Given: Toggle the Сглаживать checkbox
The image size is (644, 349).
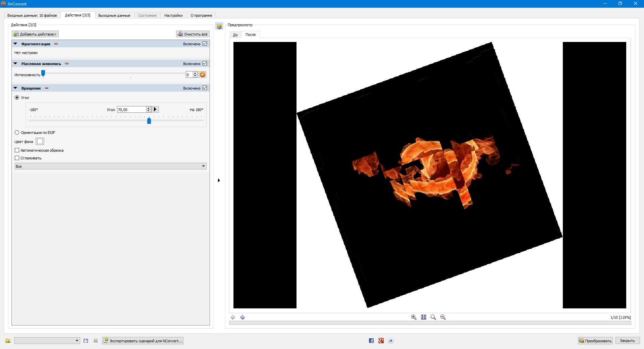Looking at the screenshot, I should (x=17, y=158).
